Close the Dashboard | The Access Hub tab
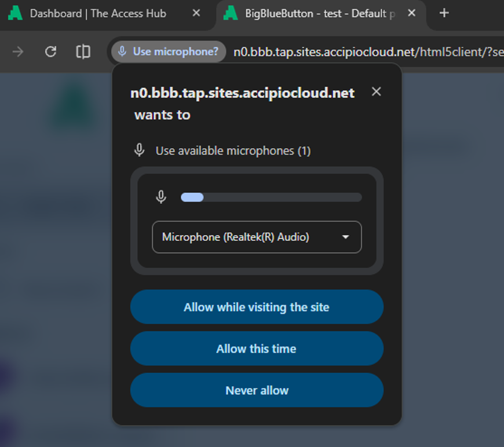504x447 pixels. coord(196,13)
